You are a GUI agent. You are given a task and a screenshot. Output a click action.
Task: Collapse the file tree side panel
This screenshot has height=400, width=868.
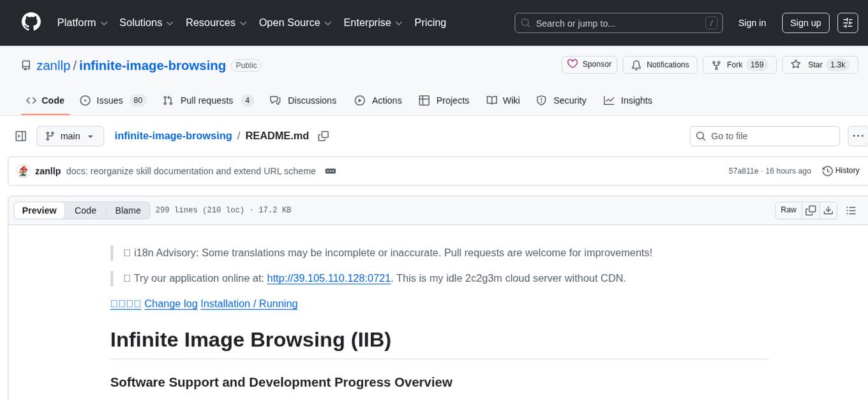point(20,135)
